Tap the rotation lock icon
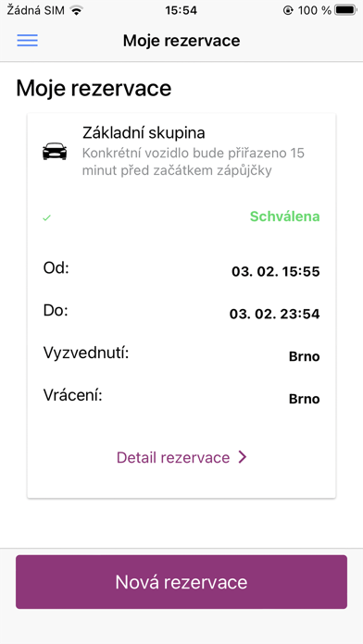 coord(288,11)
